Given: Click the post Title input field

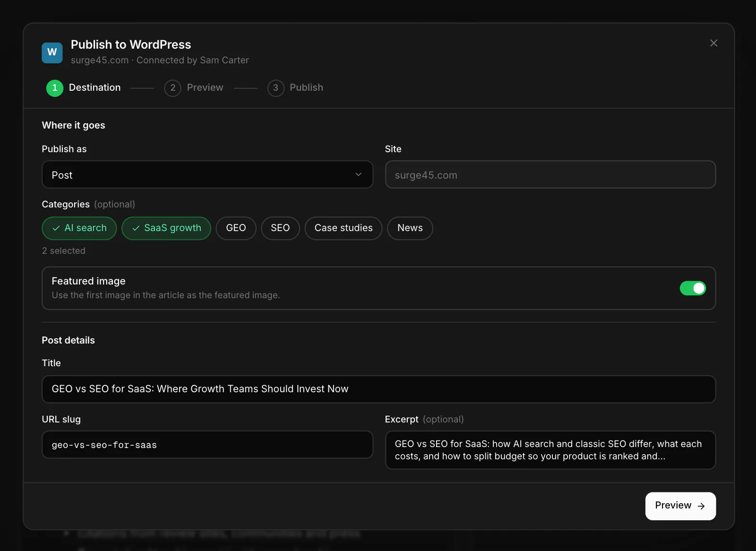Looking at the screenshot, I should [x=379, y=389].
